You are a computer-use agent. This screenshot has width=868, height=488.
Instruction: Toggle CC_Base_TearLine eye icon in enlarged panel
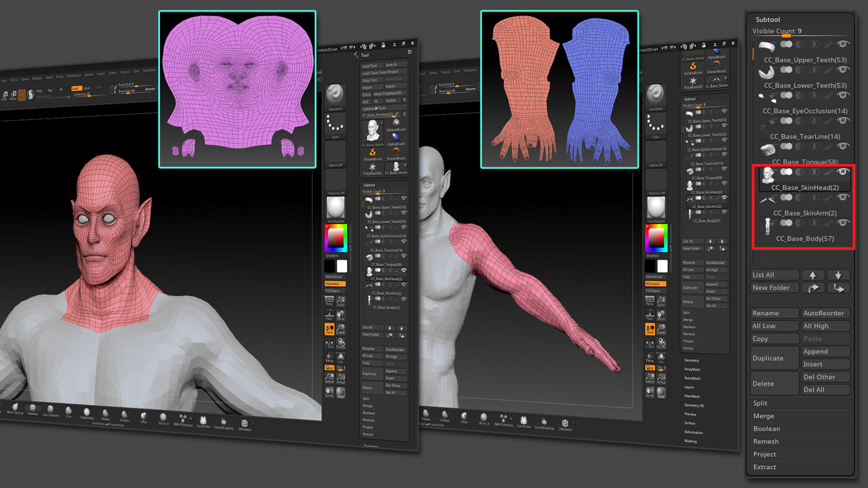[843, 121]
